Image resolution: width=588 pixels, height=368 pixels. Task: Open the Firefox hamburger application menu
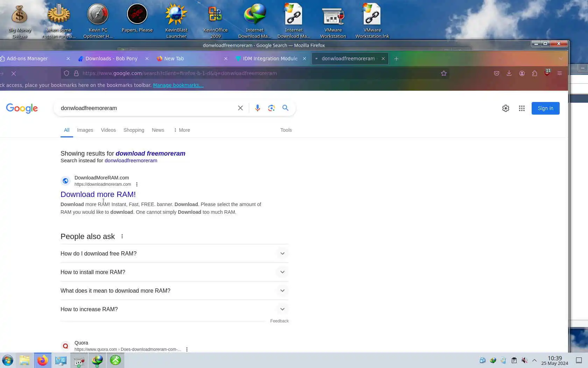560,73
